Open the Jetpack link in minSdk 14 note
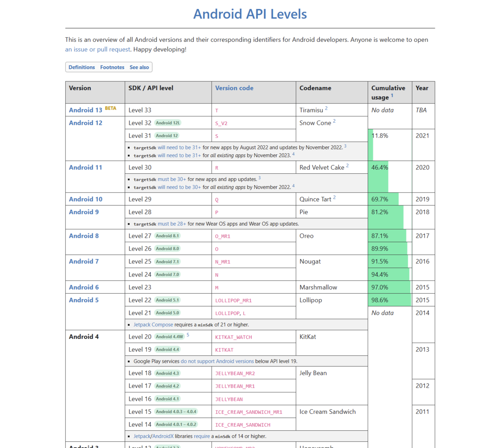The width and height of the screenshot is (498, 448). 142,436
